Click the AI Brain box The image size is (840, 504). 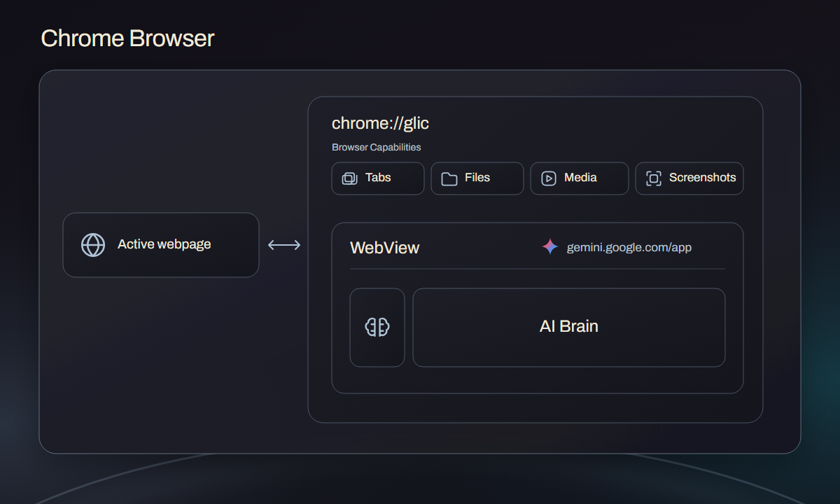[569, 328]
